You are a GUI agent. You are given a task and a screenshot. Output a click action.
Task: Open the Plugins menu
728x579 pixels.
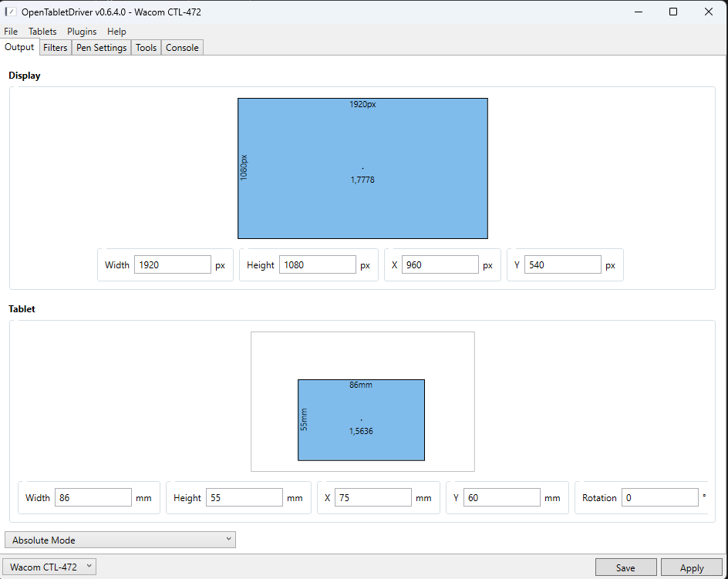[x=82, y=32]
